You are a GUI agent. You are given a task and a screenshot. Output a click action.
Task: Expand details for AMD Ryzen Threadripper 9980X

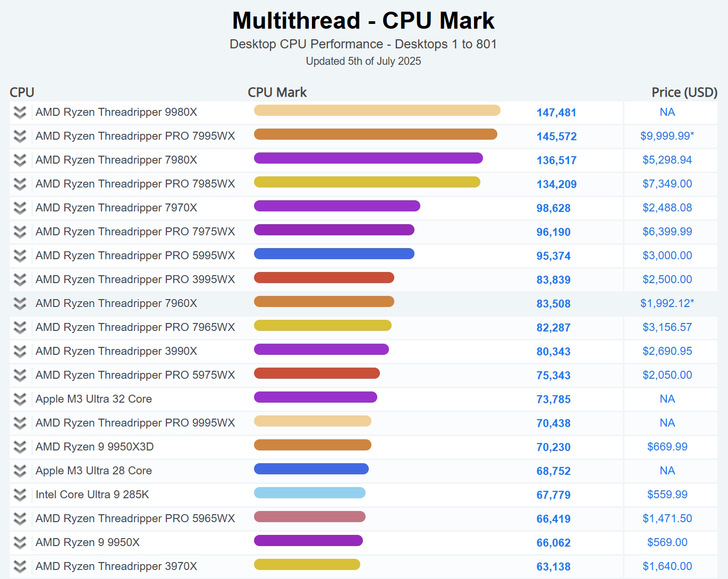pyautogui.click(x=20, y=113)
